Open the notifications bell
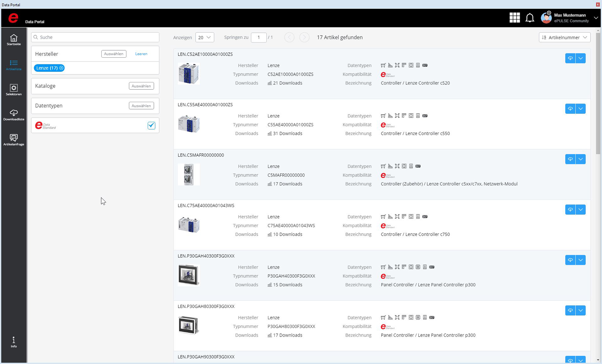602x364 pixels. click(x=530, y=18)
